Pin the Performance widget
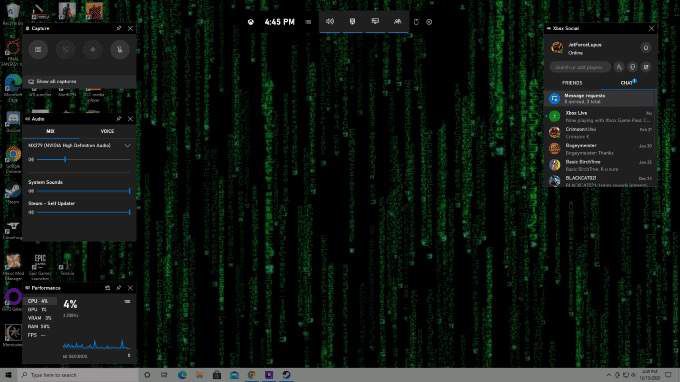This screenshot has height=382, width=680. [119, 288]
